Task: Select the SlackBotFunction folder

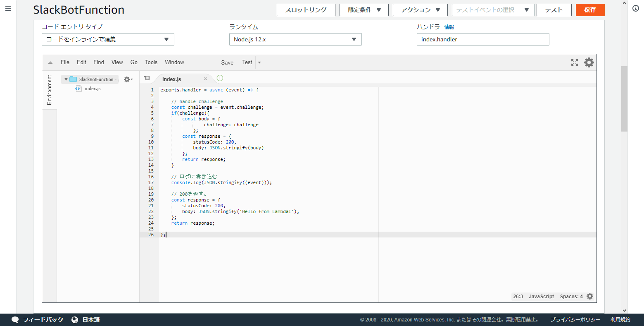Action: click(96, 79)
